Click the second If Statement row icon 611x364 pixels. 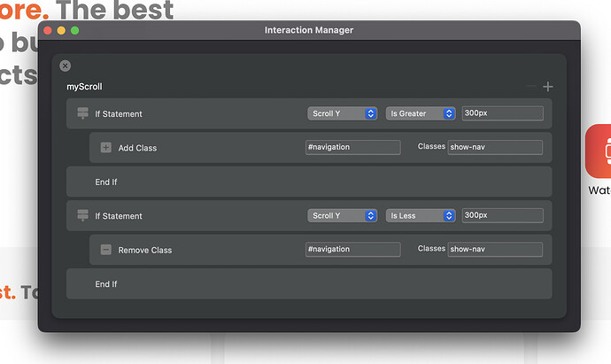click(x=83, y=215)
